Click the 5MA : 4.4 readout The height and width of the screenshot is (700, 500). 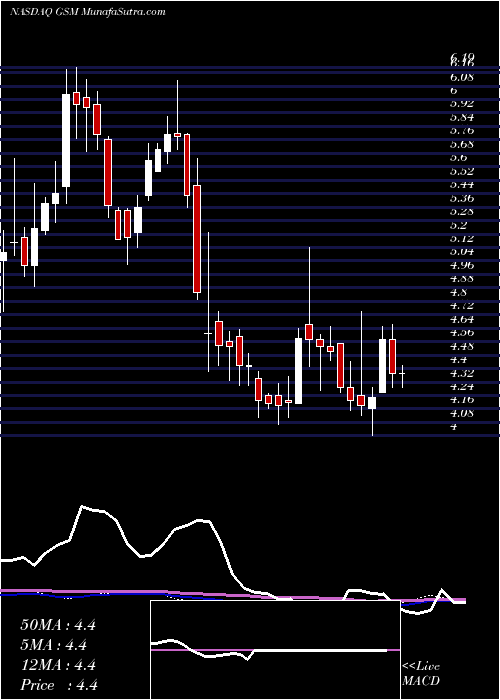click(54, 645)
